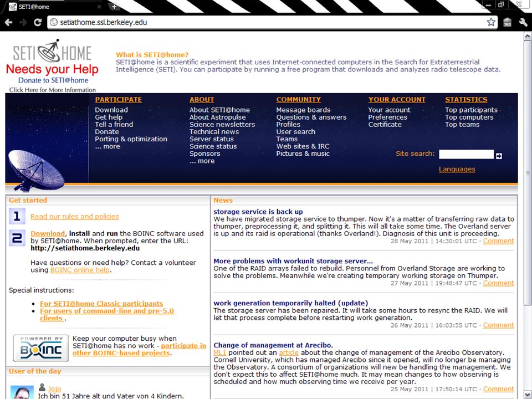Open Questions & answers
The image size is (532, 399).
tap(311, 117)
